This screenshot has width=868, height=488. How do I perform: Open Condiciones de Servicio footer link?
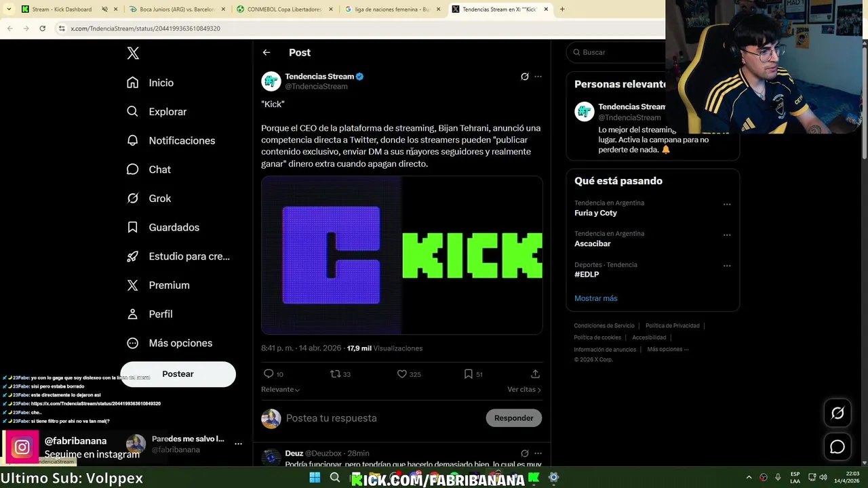pos(604,326)
